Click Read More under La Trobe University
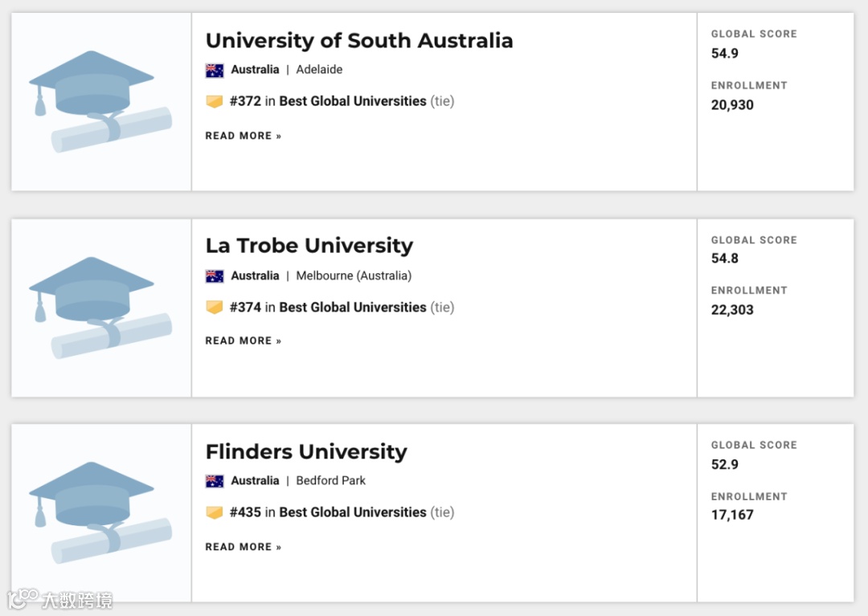 pos(244,341)
